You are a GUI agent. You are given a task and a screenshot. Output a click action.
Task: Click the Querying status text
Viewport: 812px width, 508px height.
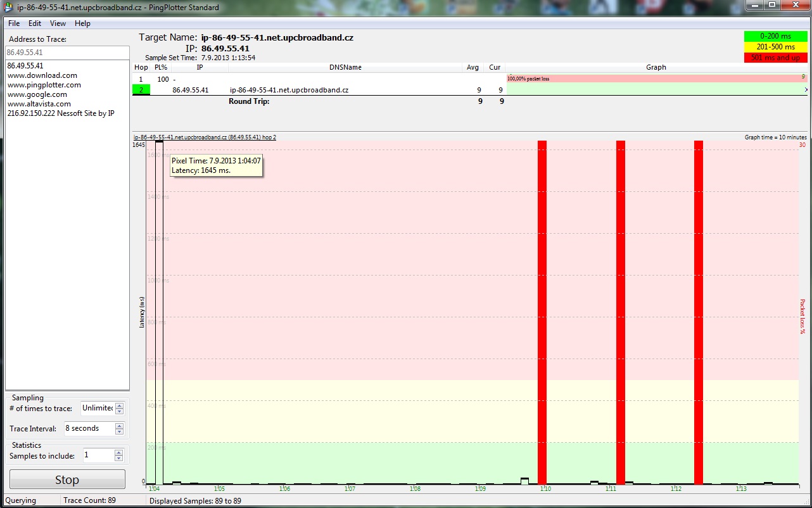[x=21, y=500]
